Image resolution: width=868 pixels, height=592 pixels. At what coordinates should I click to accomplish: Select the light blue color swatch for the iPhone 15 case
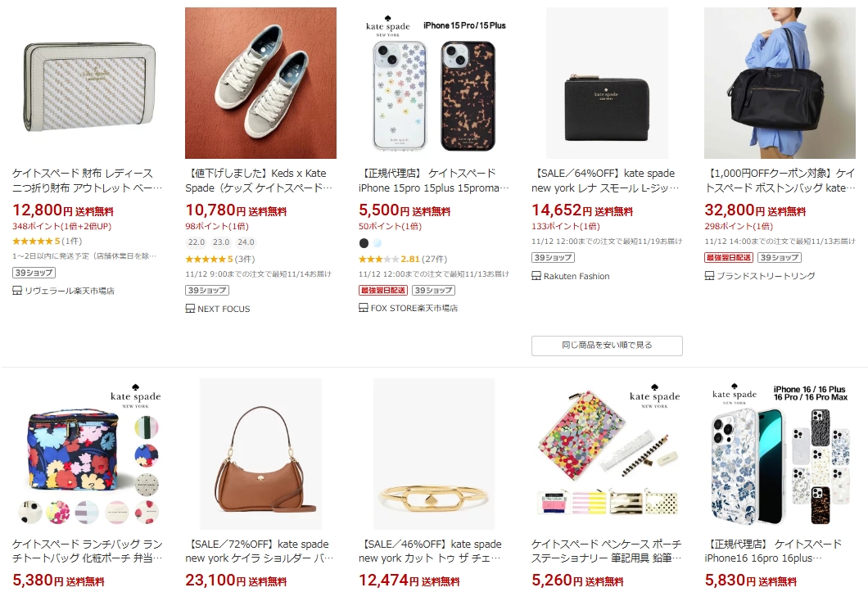pos(377,243)
